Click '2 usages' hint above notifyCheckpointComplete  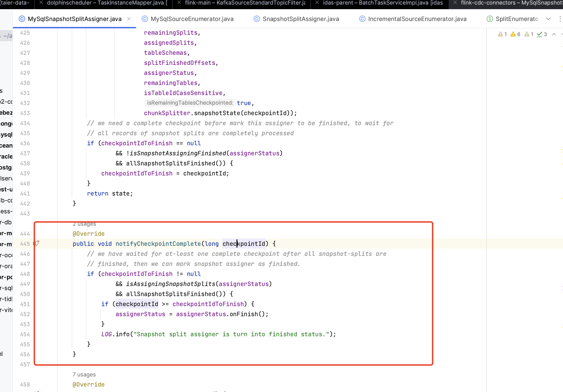click(x=84, y=224)
